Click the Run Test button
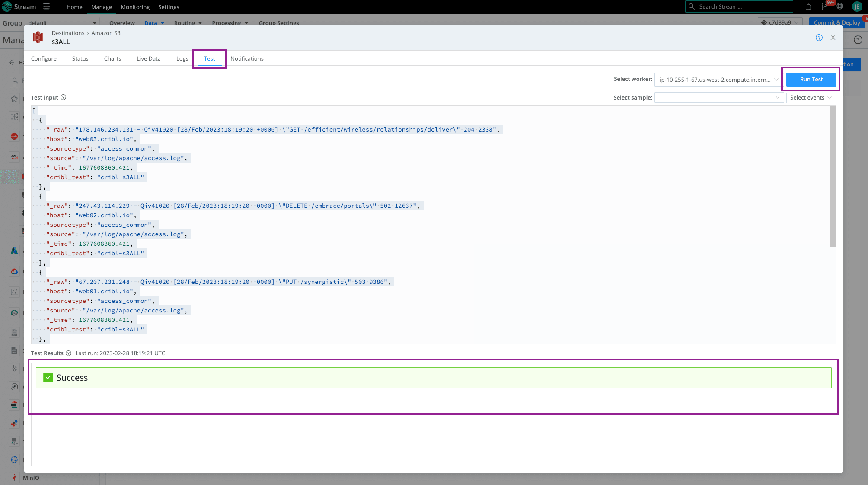 (x=811, y=80)
